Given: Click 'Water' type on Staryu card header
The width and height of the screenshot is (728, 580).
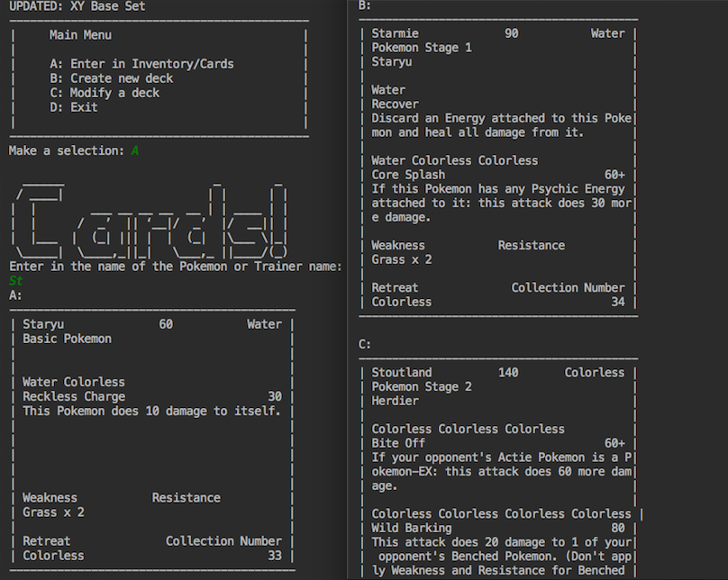Looking at the screenshot, I should (264, 324).
